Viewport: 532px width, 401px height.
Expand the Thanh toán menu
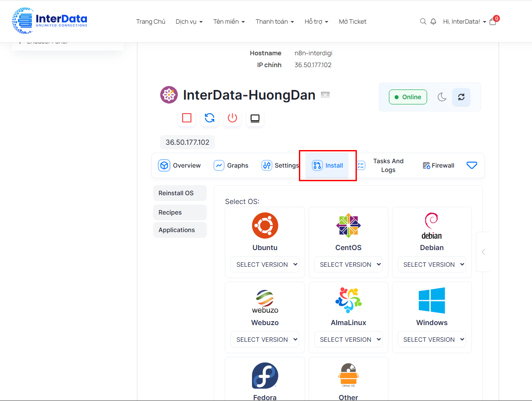coord(275,21)
